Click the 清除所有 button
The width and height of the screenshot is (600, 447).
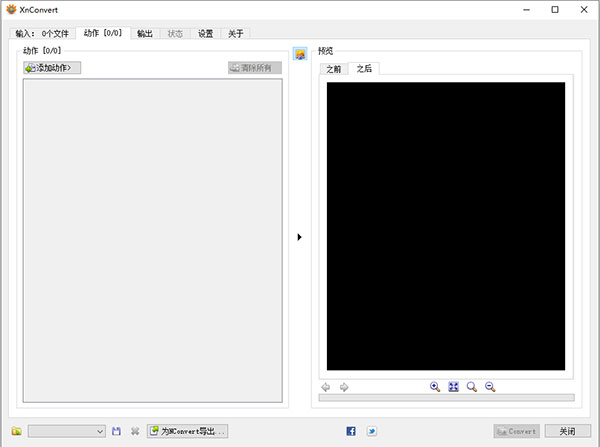coord(255,68)
